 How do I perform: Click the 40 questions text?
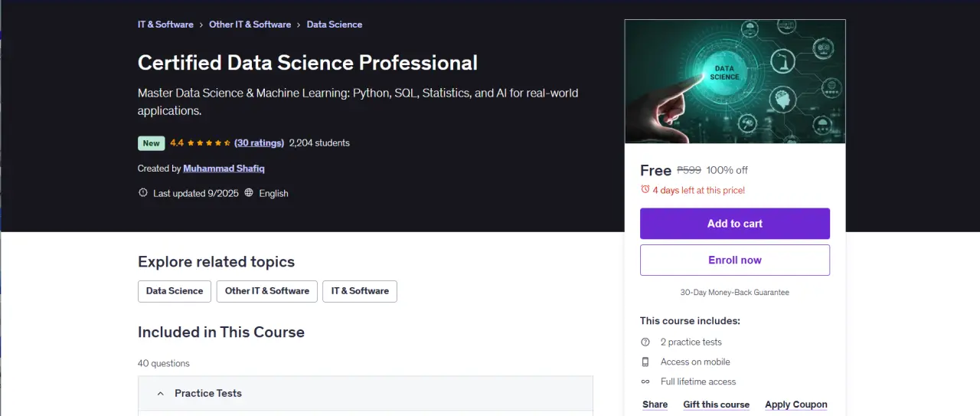click(x=164, y=363)
